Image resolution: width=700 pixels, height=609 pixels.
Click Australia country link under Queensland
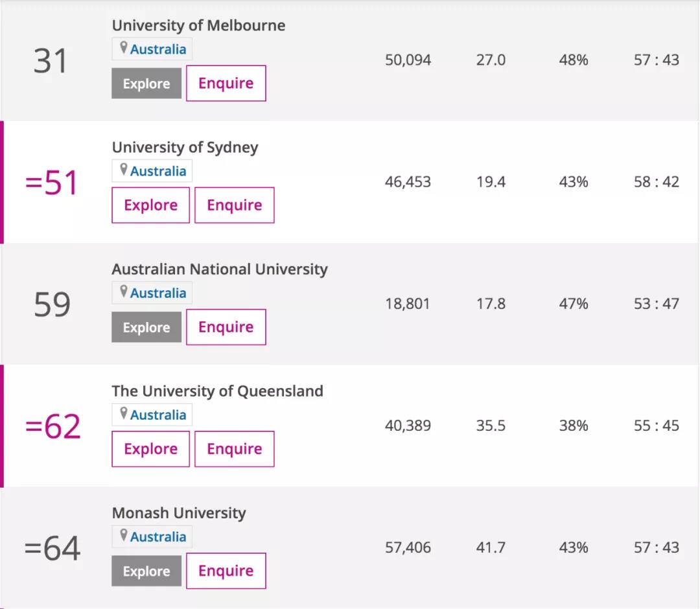click(158, 415)
